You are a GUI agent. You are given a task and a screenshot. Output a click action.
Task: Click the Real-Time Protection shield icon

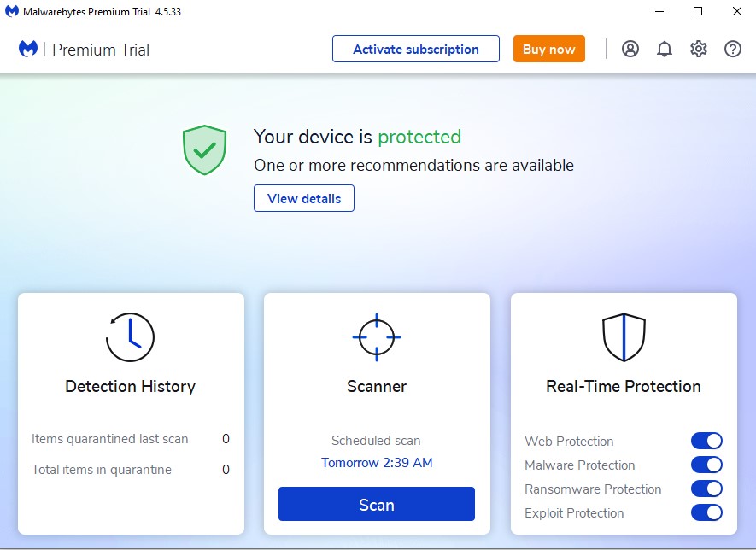point(624,336)
